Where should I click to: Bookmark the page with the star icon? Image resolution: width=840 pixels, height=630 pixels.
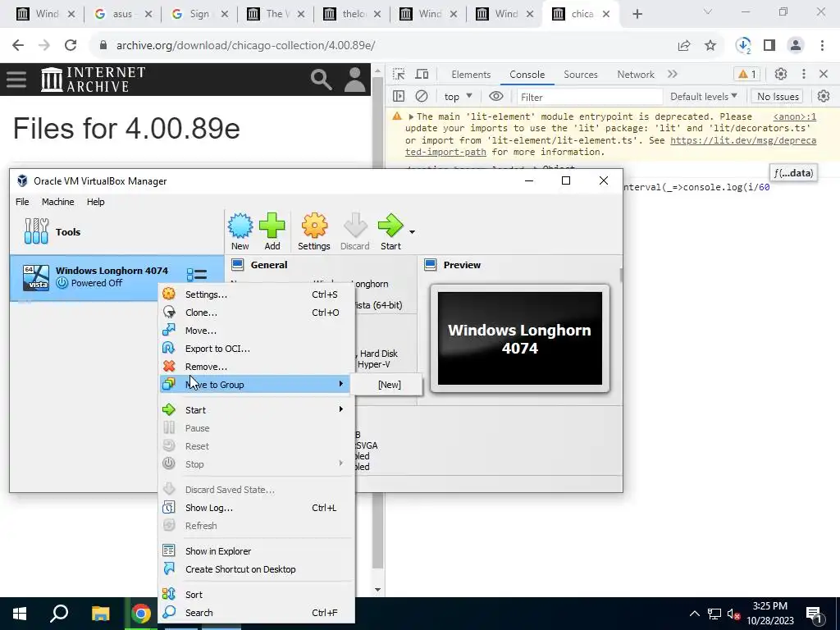point(710,46)
